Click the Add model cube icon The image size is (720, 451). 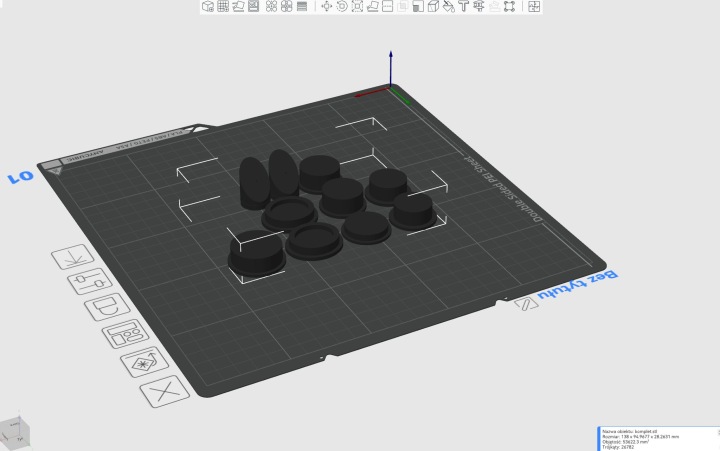tap(208, 6)
